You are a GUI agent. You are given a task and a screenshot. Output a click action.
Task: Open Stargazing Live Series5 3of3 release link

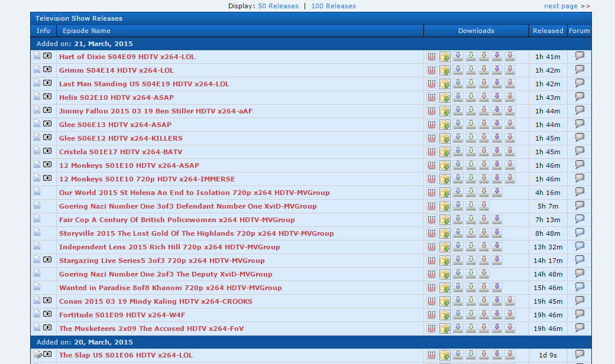point(161,261)
